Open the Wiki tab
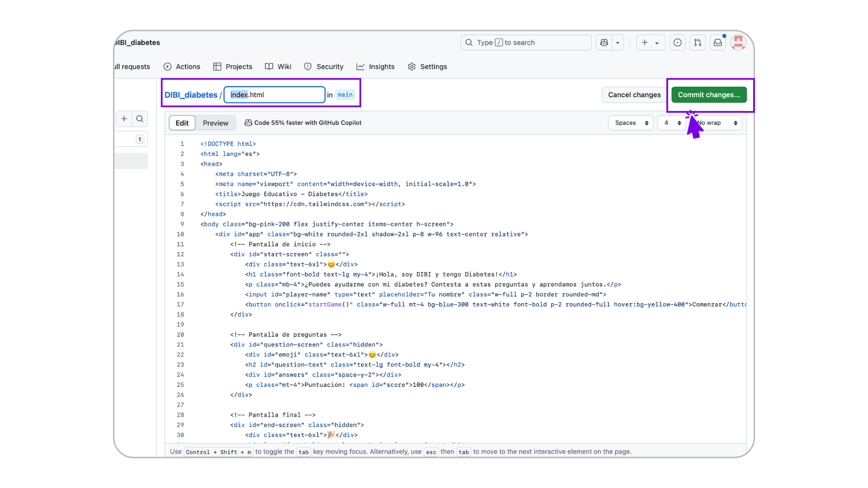This screenshot has width=868, height=488. (278, 66)
